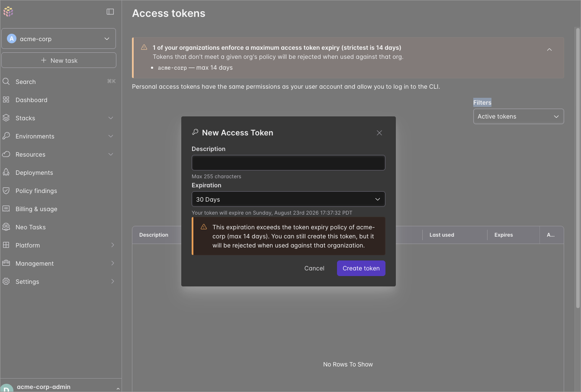Click the Billing & usage icon

[x=6, y=209]
